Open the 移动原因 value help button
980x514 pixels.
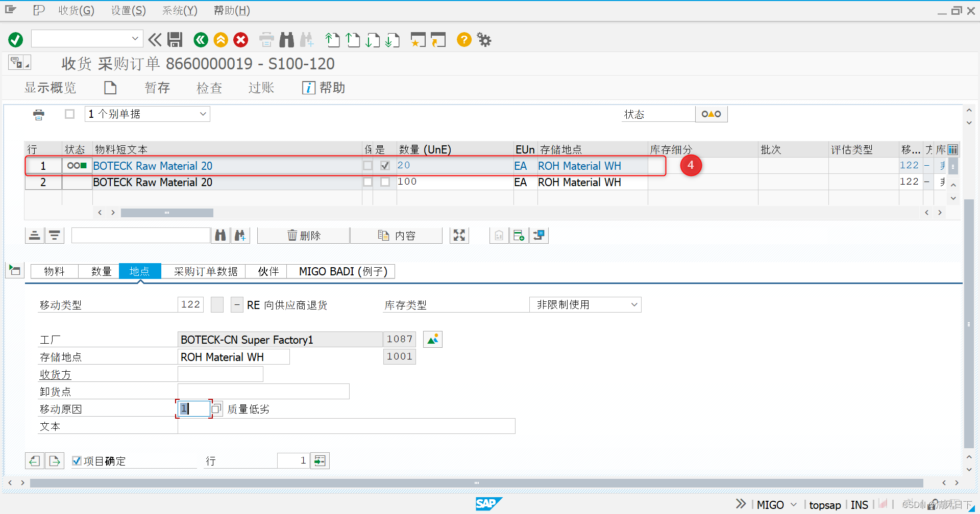[217, 408]
